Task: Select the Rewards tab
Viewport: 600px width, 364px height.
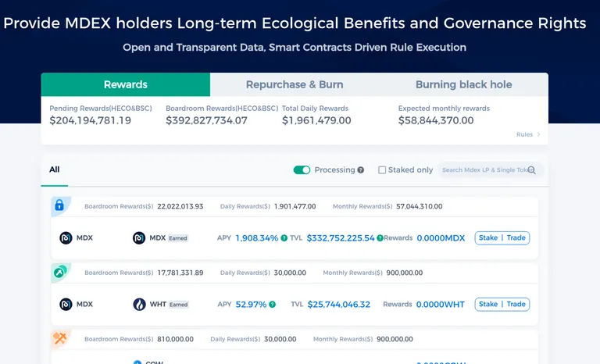Action: [126, 84]
